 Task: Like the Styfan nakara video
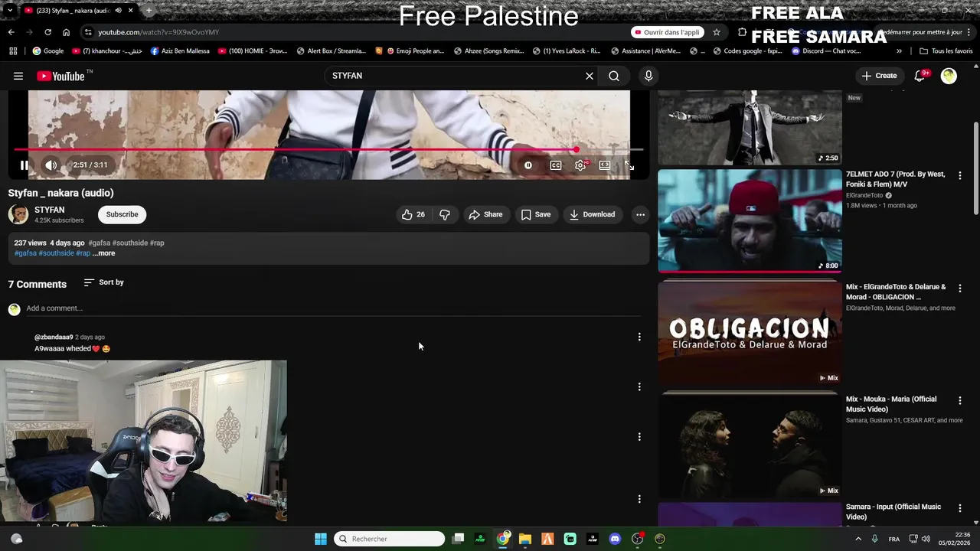(413, 214)
